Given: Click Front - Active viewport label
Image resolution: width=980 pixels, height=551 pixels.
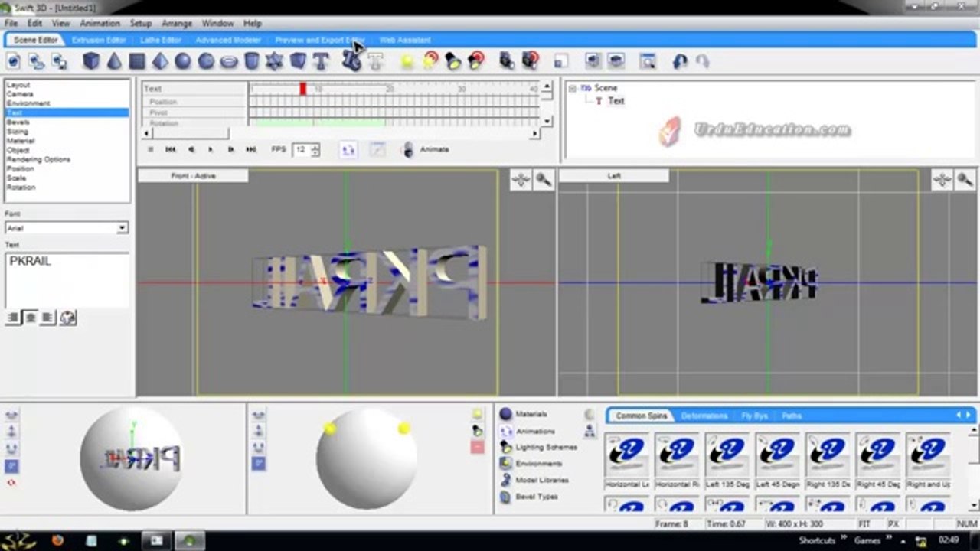Looking at the screenshot, I should (x=193, y=176).
